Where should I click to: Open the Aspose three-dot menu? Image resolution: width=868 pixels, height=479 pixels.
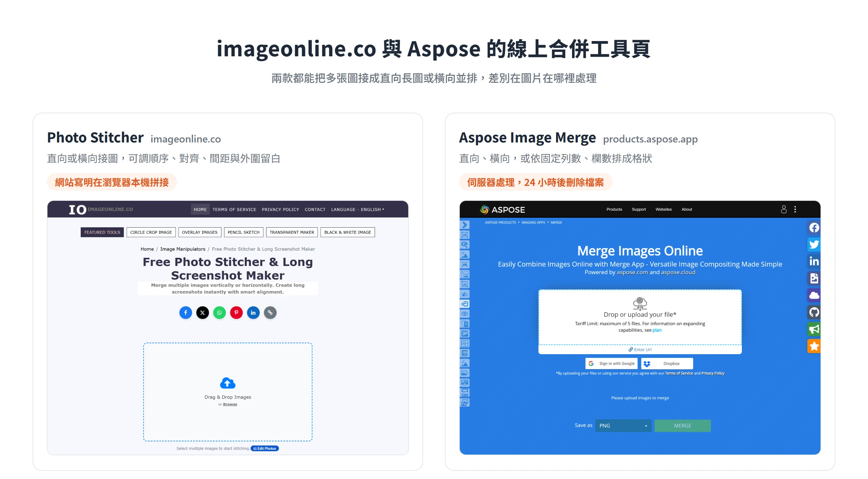pyautogui.click(x=795, y=209)
